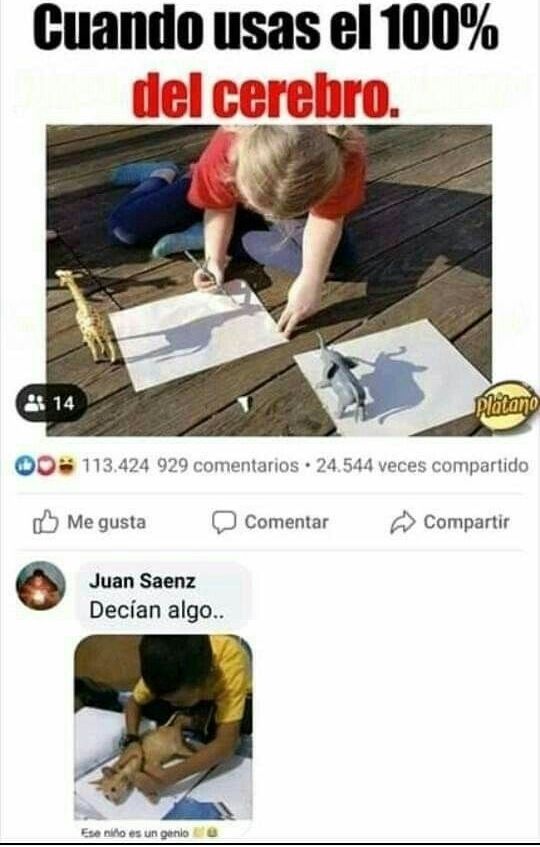
Task: Click the Compartir share arrow icon
Action: 403,522
